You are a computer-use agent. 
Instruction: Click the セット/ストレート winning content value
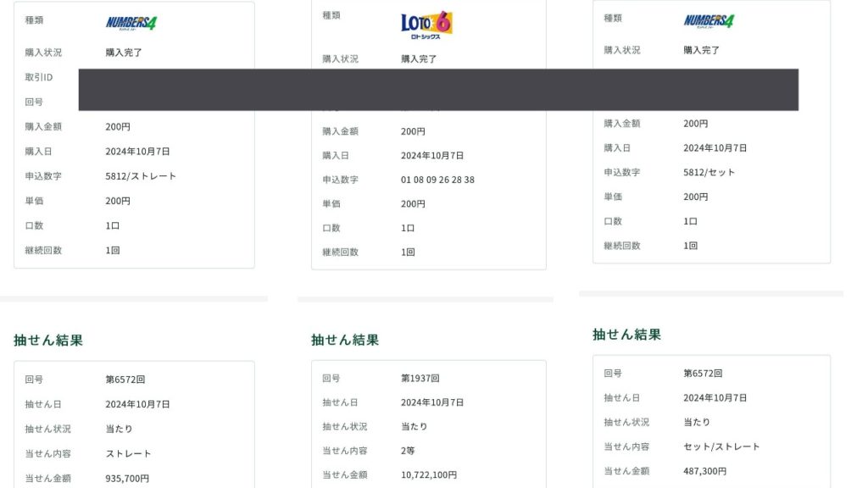point(721,446)
